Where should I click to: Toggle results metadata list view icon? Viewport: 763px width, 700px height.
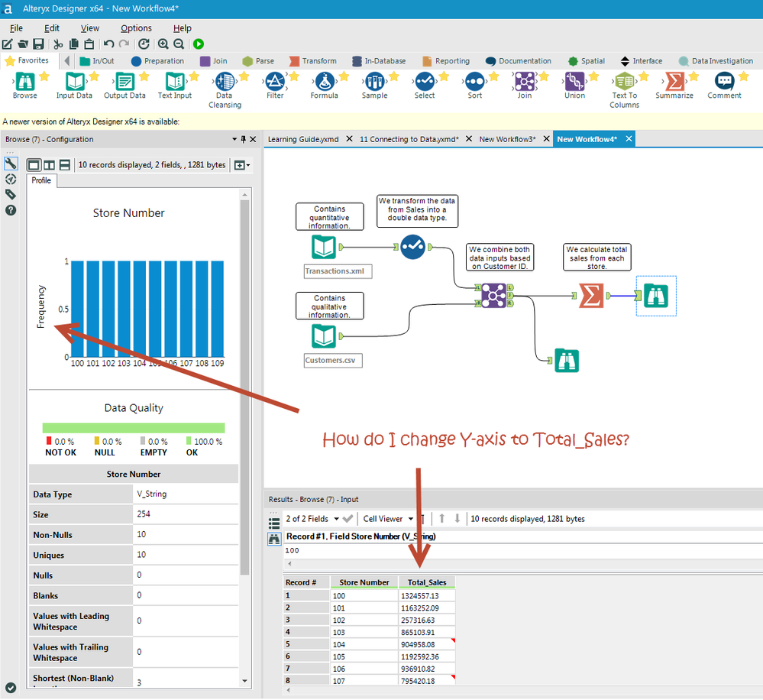coord(274,523)
